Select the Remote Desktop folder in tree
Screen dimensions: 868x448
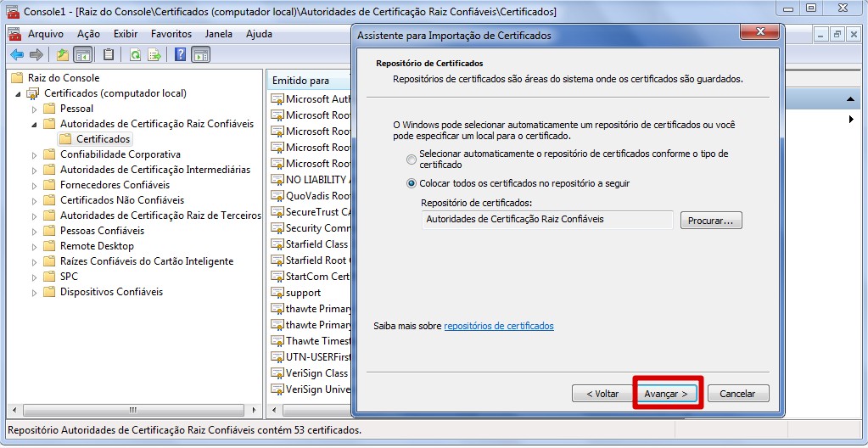coord(97,246)
